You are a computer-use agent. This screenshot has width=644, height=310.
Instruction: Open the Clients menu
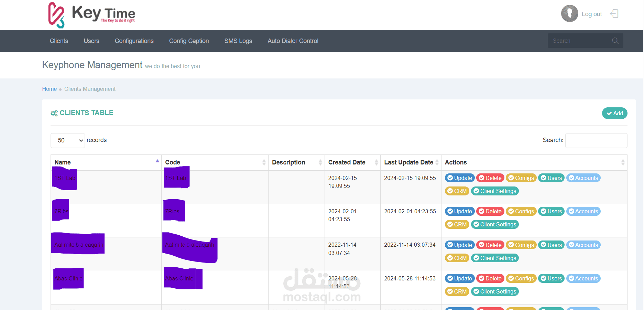(x=59, y=41)
